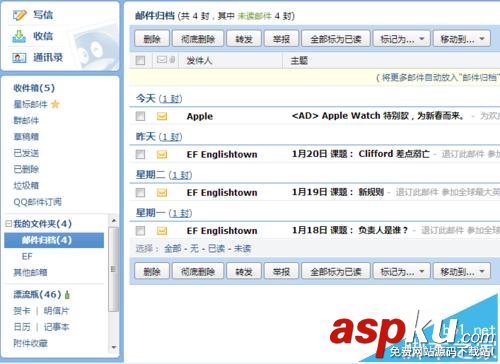Click the envelope icon of the 1月20日 email
500x364 pixels.
tap(162, 154)
